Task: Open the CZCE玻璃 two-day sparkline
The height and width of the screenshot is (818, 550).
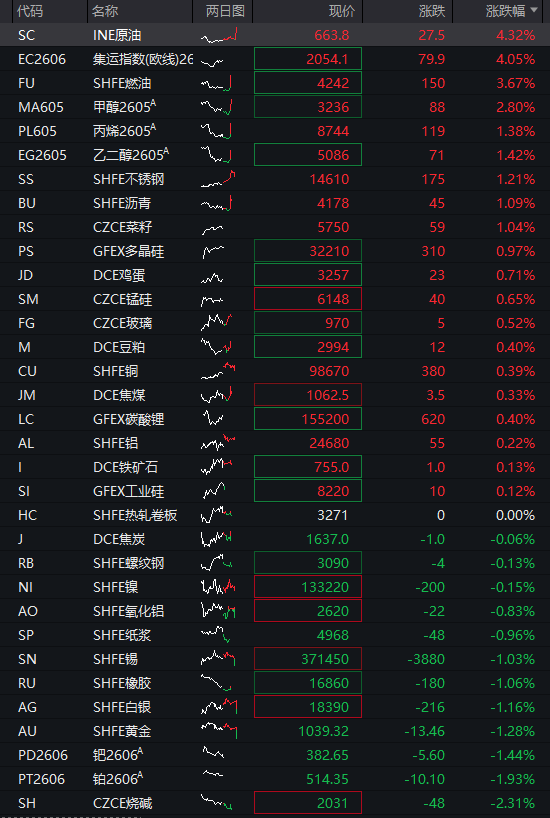Action: point(217,323)
